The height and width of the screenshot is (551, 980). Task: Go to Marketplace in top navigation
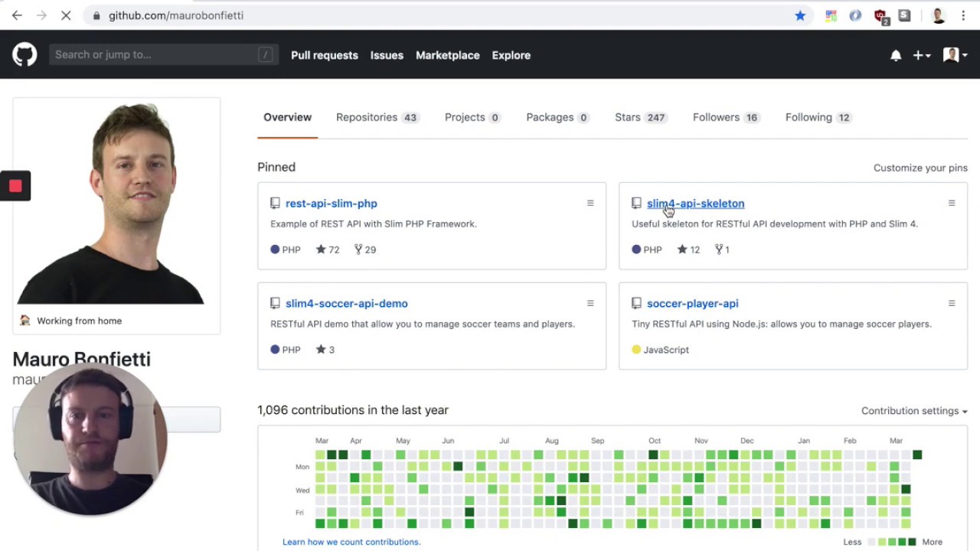[448, 55]
